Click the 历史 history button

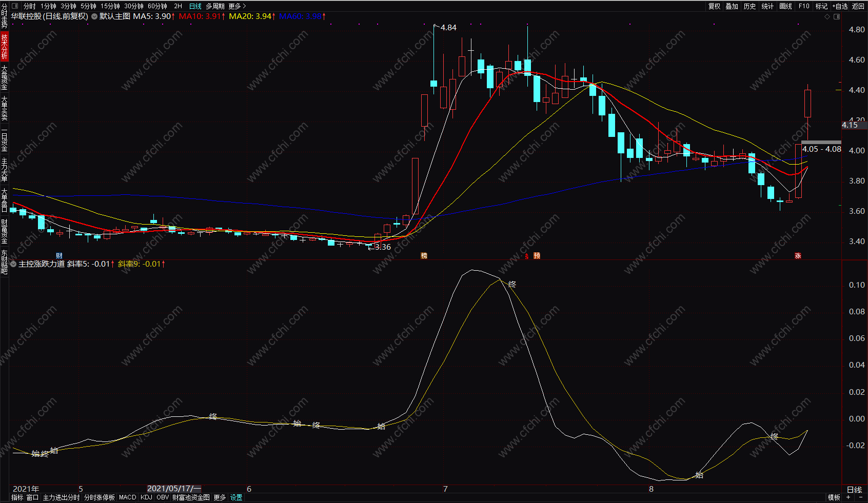(750, 6)
